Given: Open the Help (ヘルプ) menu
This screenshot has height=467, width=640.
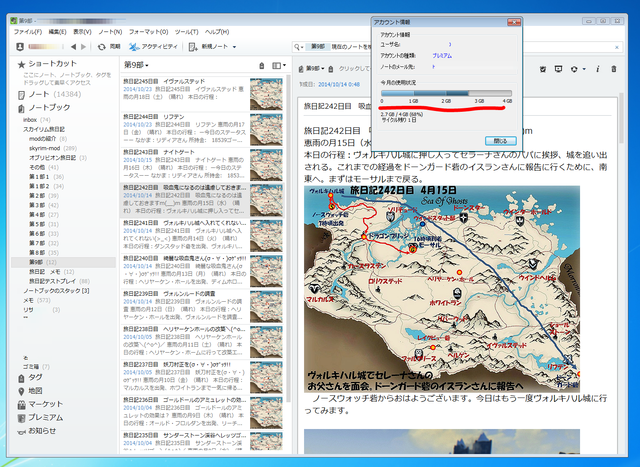Looking at the screenshot, I should pos(217,31).
